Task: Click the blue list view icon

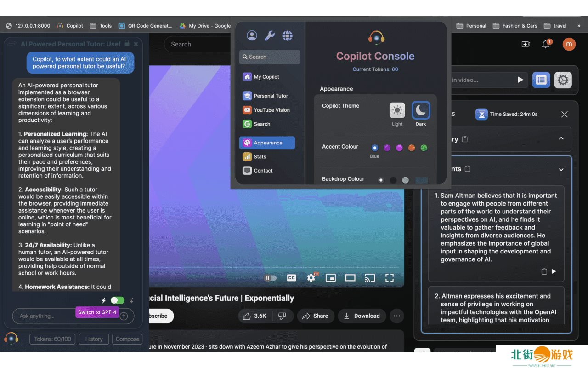Action: pos(541,80)
